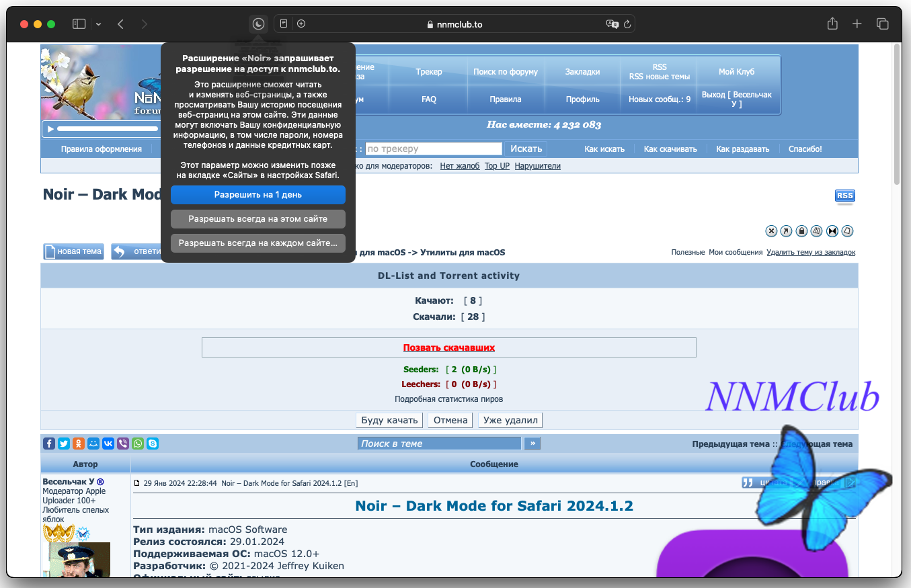Open the 'Спасибо!' link

[x=805, y=149]
